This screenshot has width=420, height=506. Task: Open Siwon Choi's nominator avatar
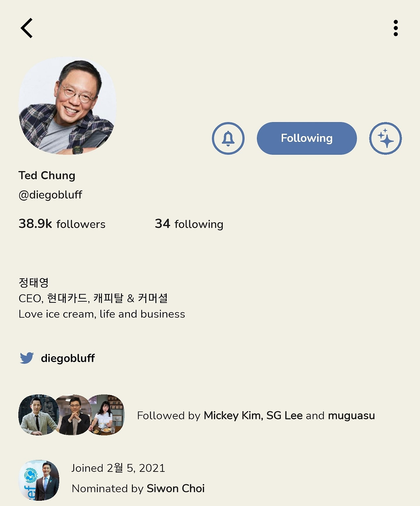(39, 480)
